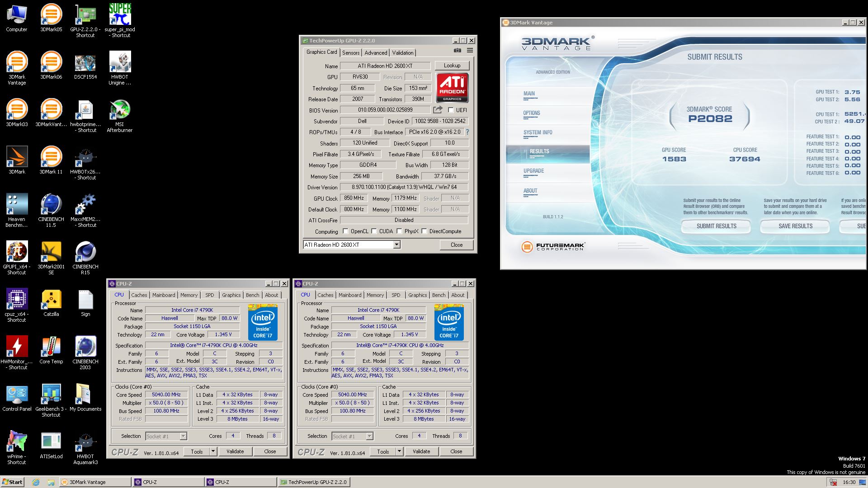Screen dimensions: 868x488
Task: Launch 3DMark06 desktop icon
Action: point(51,66)
